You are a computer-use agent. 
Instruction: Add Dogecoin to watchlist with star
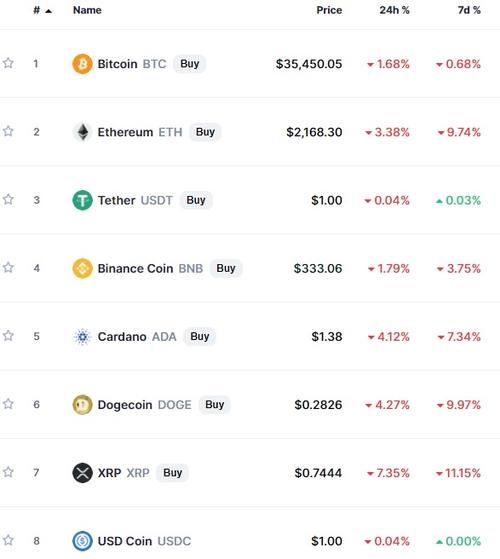point(8,404)
